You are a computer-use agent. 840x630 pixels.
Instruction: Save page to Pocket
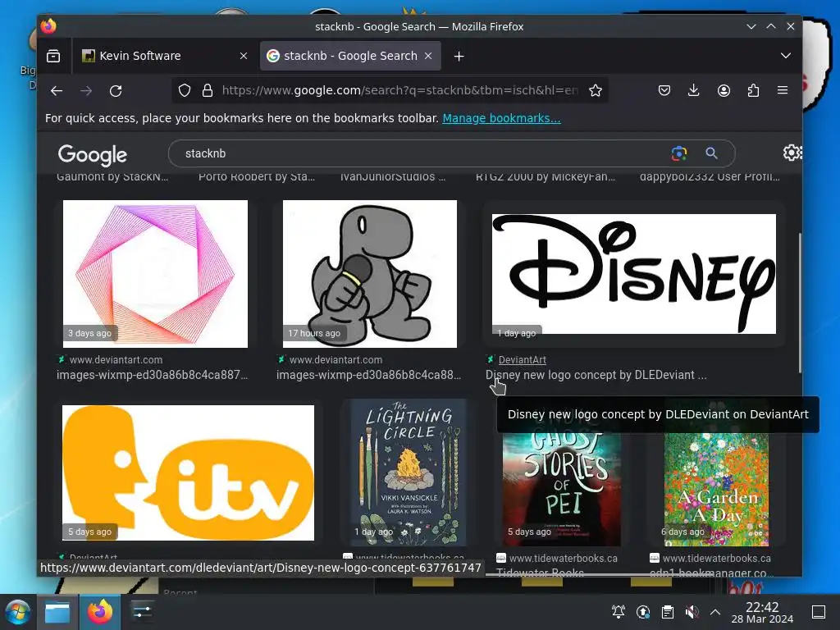664,90
